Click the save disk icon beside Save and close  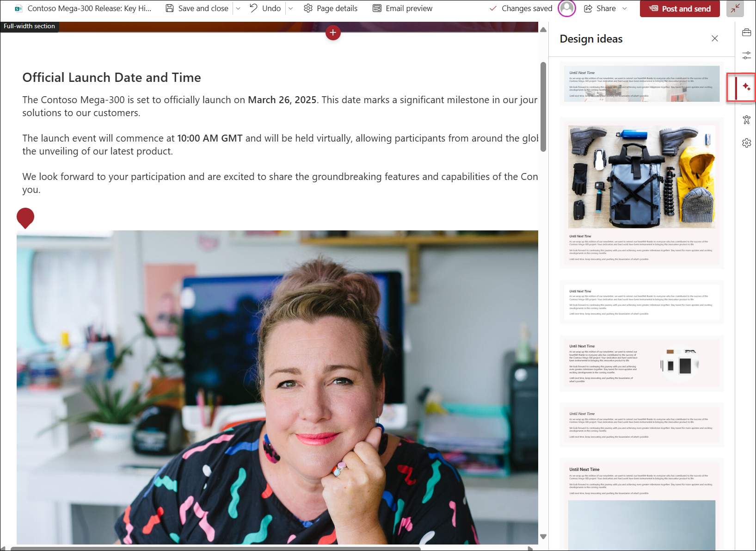pos(170,8)
